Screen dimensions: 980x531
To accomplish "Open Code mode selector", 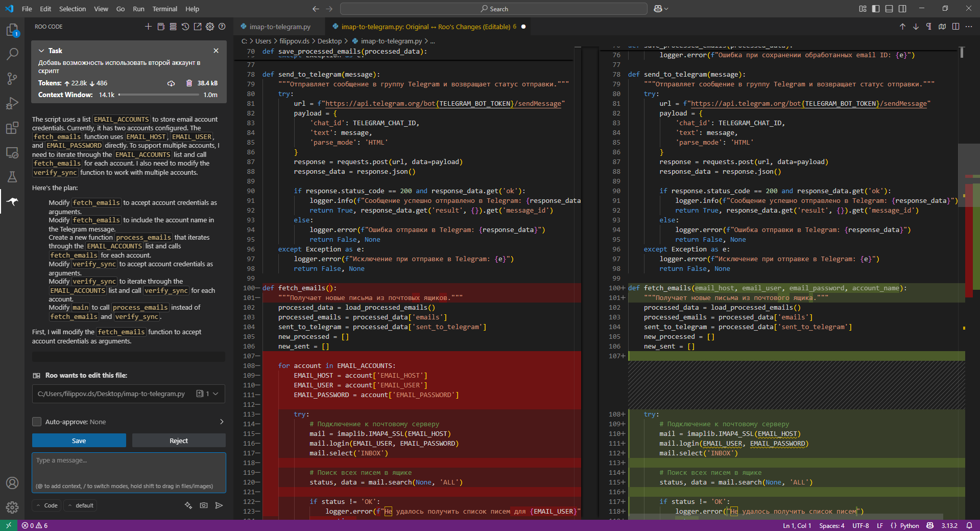I will [x=46, y=505].
